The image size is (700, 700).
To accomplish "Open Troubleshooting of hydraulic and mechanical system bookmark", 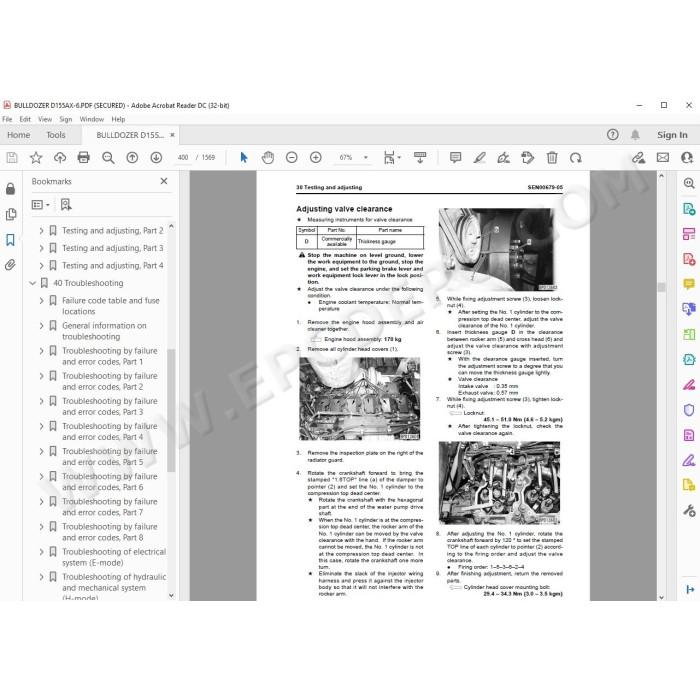I will pos(114,588).
